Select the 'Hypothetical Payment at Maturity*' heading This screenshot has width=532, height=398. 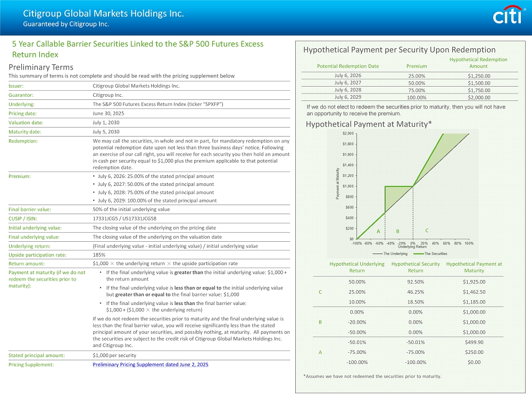point(369,124)
